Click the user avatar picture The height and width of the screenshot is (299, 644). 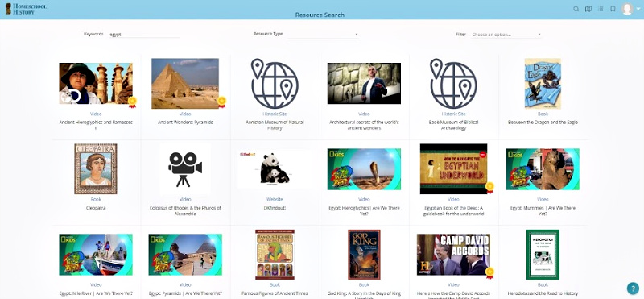pos(627,9)
